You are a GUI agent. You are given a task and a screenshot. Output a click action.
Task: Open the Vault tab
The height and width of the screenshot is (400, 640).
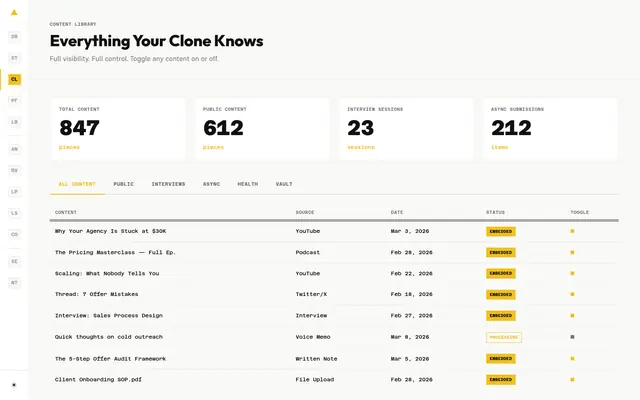click(284, 184)
